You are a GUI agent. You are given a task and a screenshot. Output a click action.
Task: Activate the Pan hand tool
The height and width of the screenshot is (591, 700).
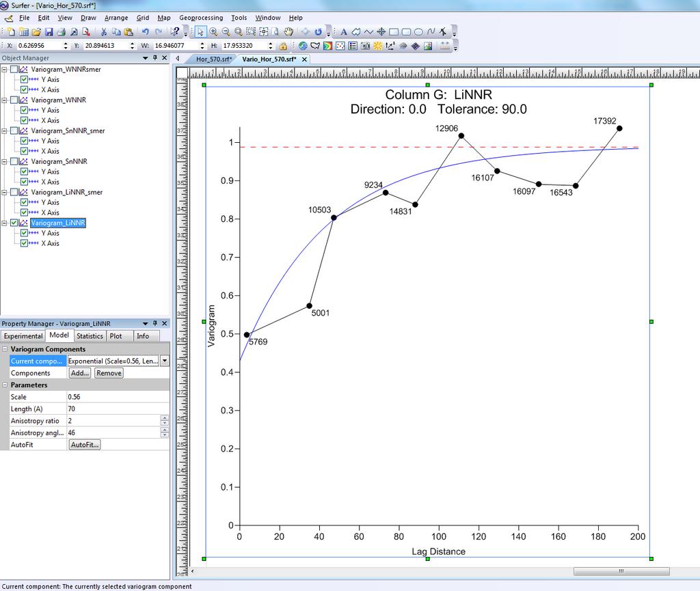[289, 31]
